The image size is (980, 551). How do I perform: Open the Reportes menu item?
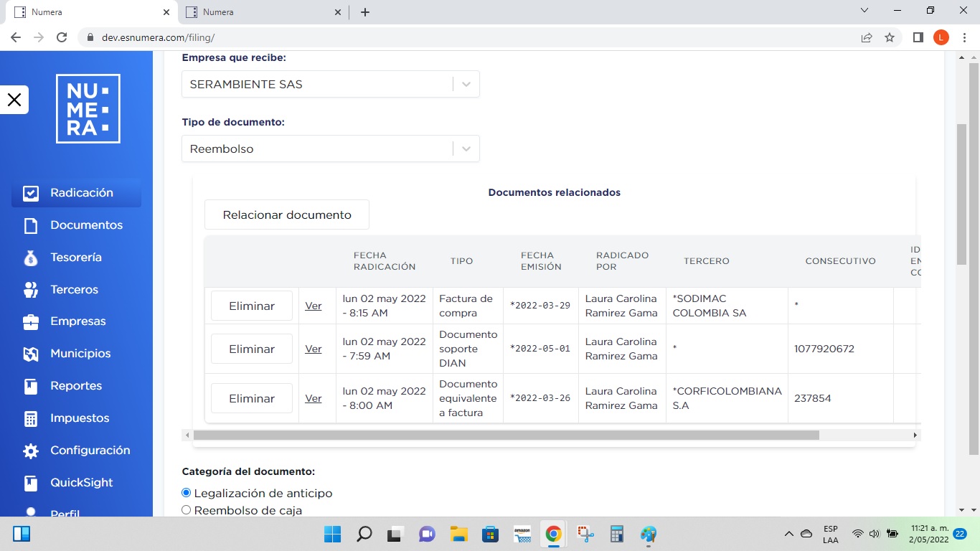coord(76,386)
